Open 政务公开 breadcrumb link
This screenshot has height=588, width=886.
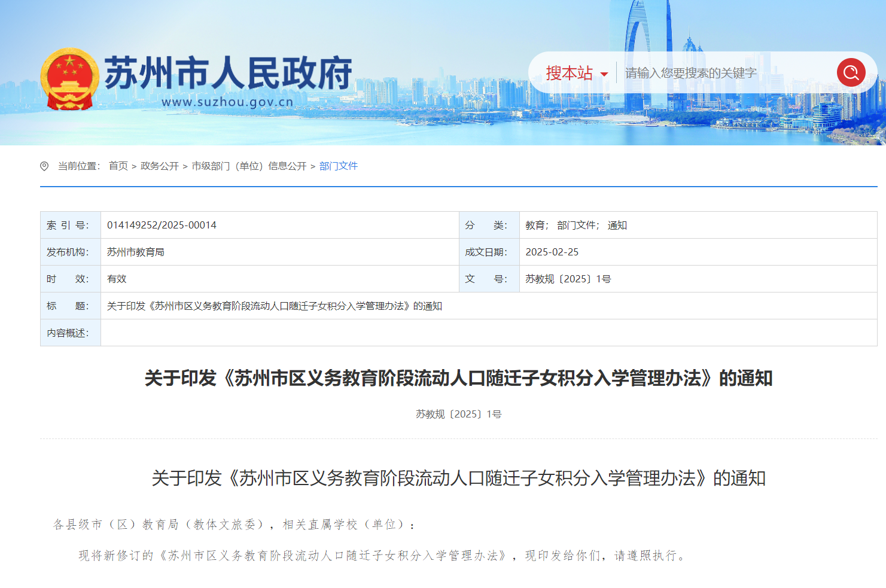[x=159, y=166]
